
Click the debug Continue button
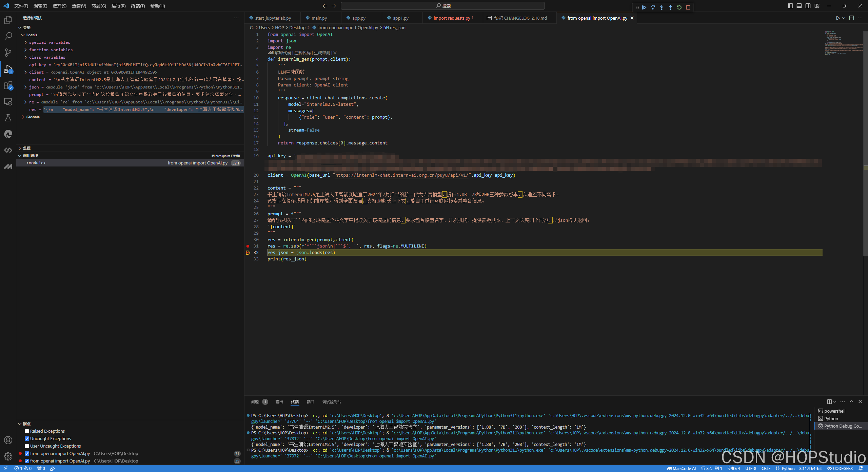pyautogui.click(x=644, y=7)
